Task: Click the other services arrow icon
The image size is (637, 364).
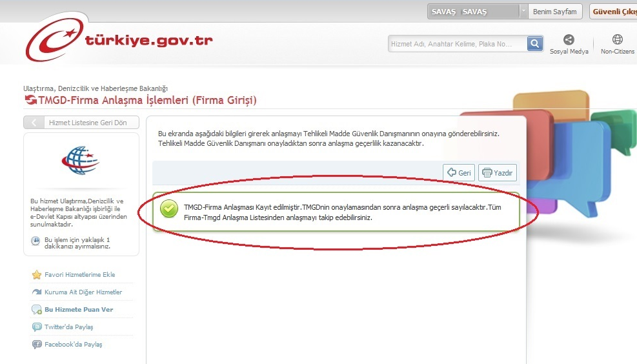Action: 37,292
